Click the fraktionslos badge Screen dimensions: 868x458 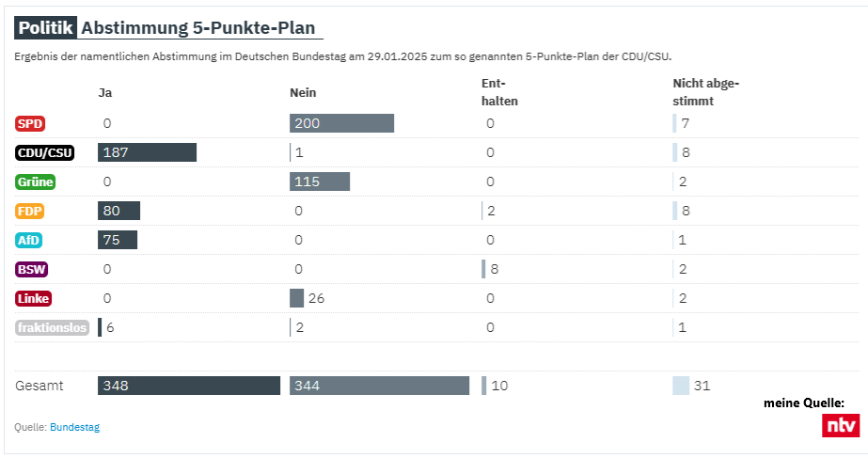[x=52, y=328]
